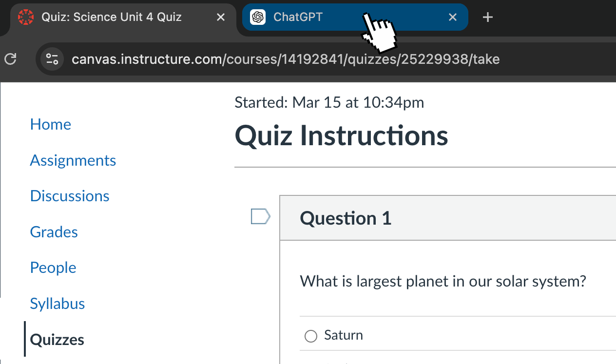Close the Science Unit 4 Quiz tab

coord(220,17)
